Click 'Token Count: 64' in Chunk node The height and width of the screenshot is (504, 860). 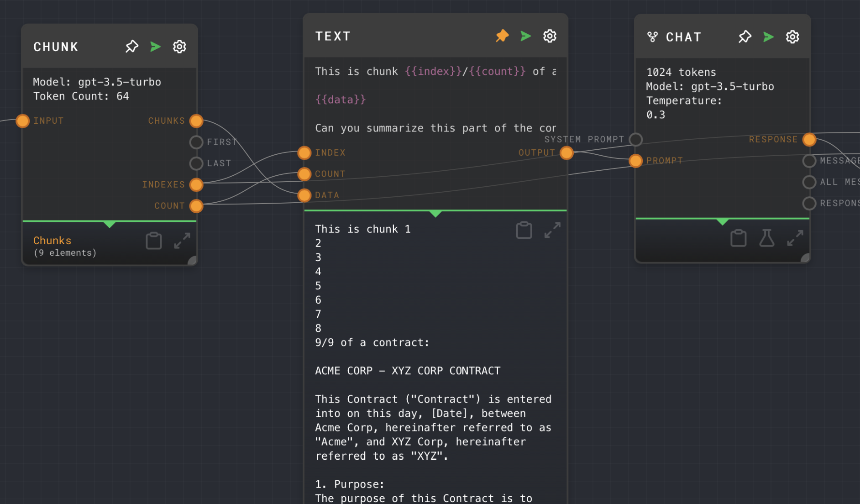coord(81,96)
